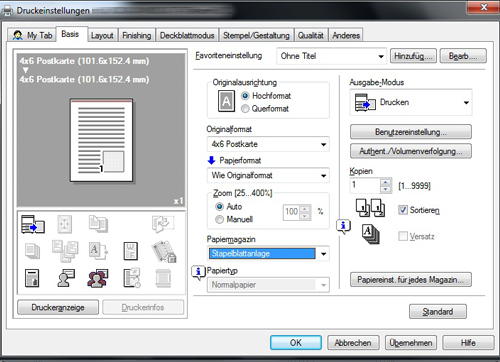This screenshot has width=500, height=362.
Task: Click the greyed banner paper scroll icon
Action: [x=163, y=278]
